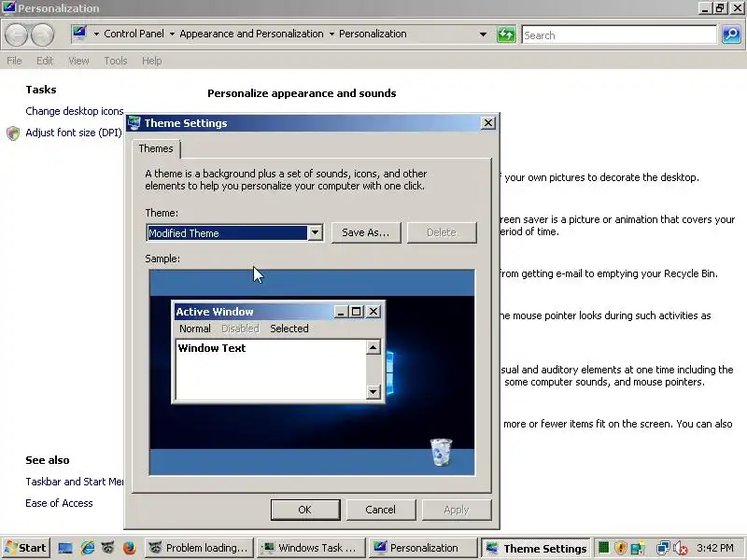This screenshot has width=747, height=560.
Task: Click the Personalization breadcrumb text
Action: pos(373,34)
